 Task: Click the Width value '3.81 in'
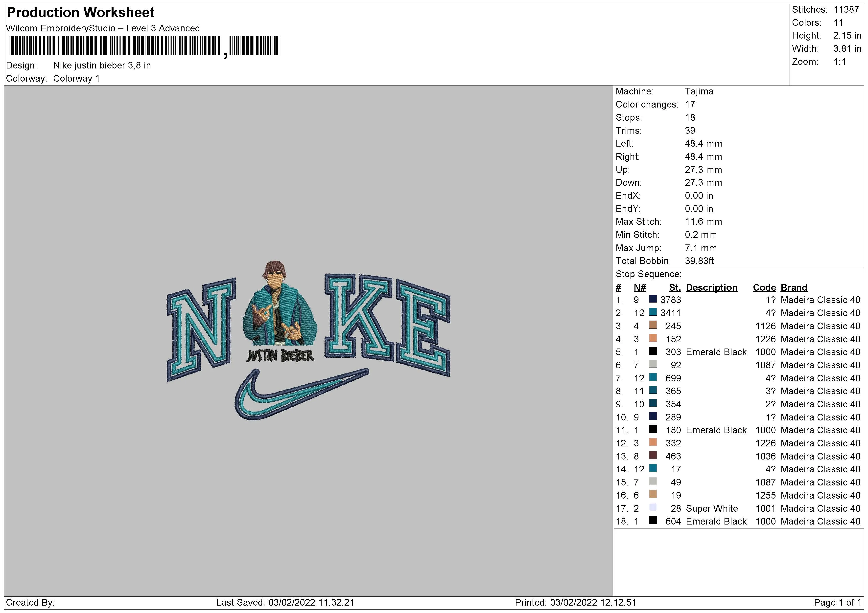coord(847,49)
